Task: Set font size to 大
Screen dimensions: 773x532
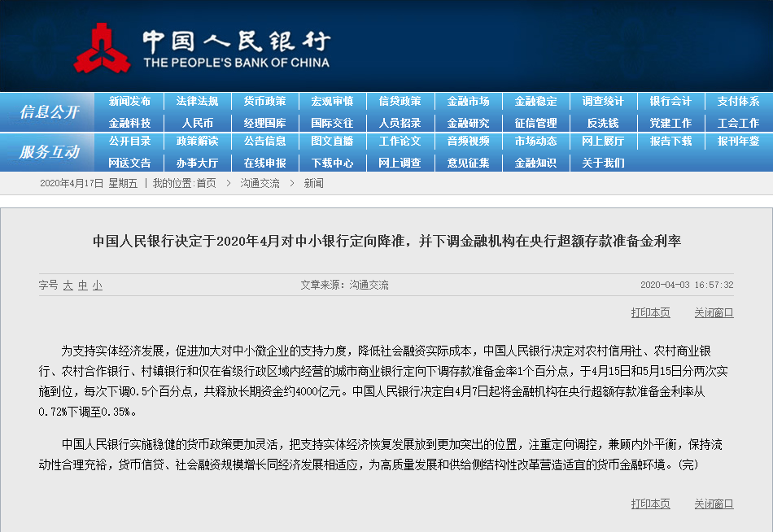Action: pos(68,285)
